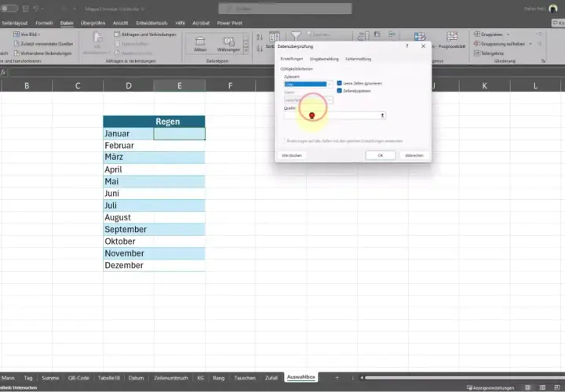Click the Teilergebnis icon

point(477,53)
